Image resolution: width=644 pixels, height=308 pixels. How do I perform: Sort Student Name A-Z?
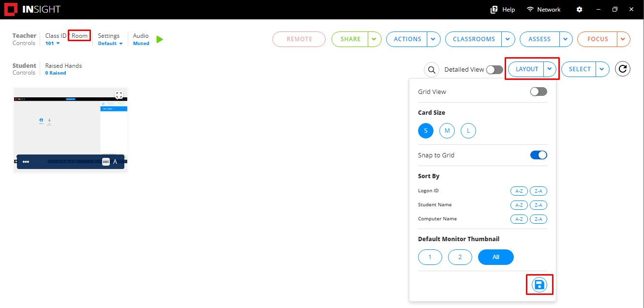(x=519, y=205)
